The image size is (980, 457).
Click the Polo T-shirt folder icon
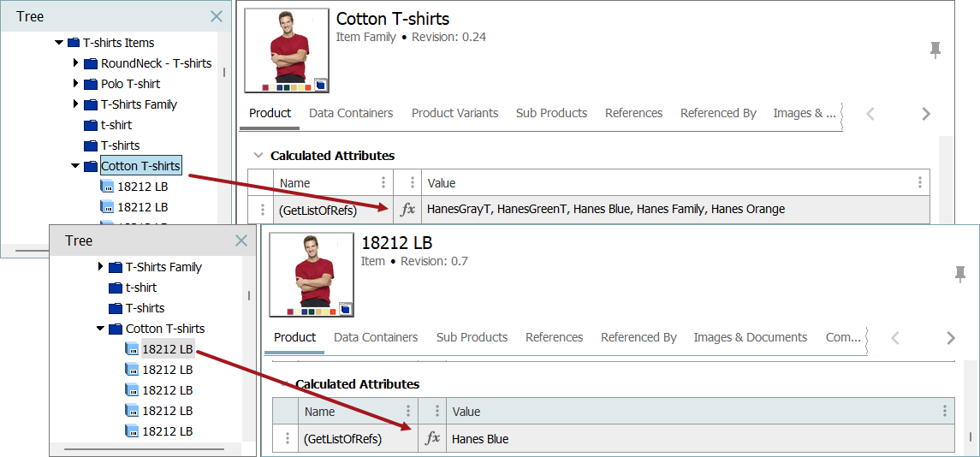tap(91, 84)
